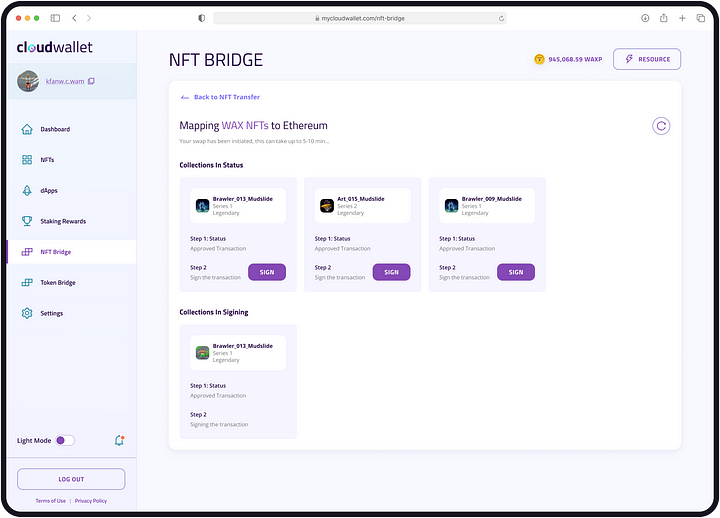Screen dimensions: 720x518
Task: Click the Brawler_009_Mudslide NFT thumbnail
Action: click(451, 206)
